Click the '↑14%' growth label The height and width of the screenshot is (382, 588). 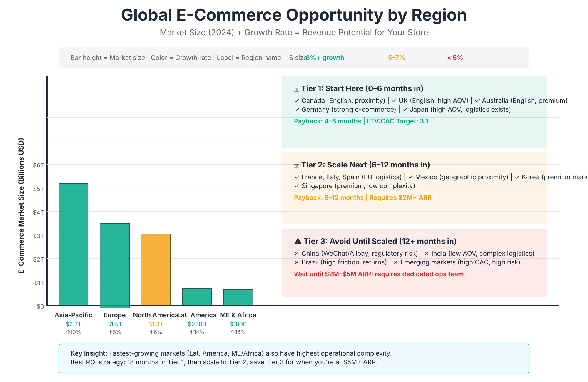tap(197, 332)
